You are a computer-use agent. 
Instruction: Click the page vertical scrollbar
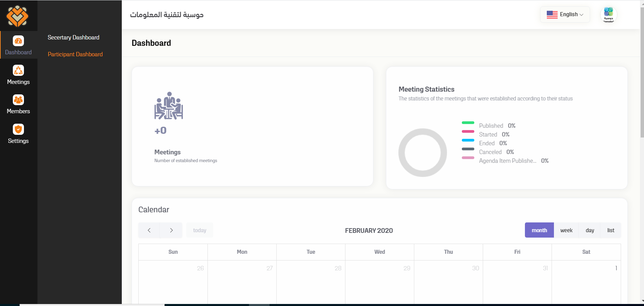click(642, 72)
